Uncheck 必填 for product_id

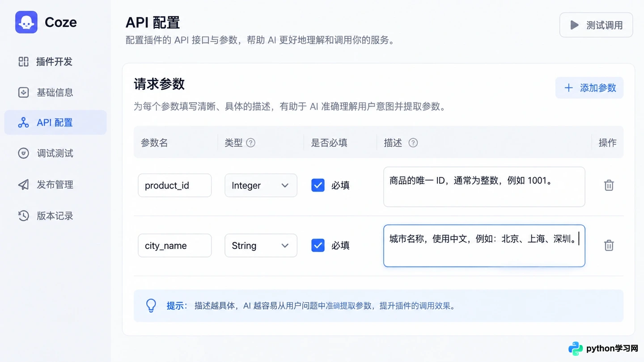pyautogui.click(x=318, y=185)
